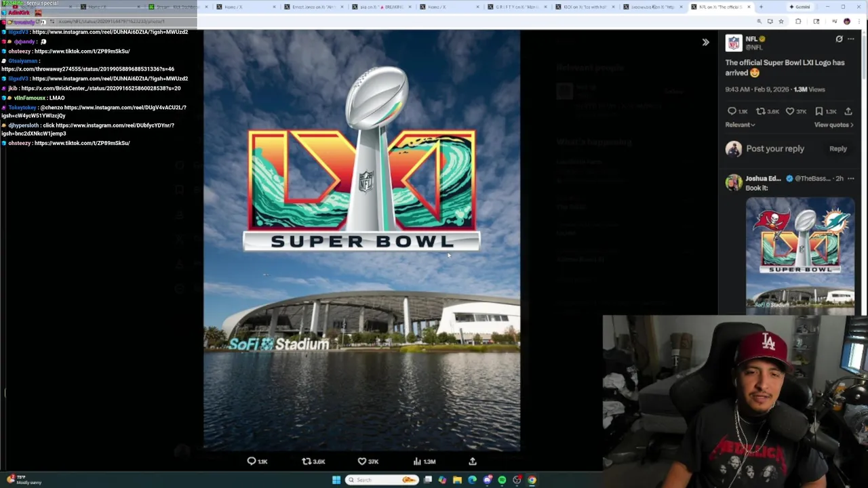
Task: Click ohsteezy's last tiktok link in chat
Action: point(82,143)
